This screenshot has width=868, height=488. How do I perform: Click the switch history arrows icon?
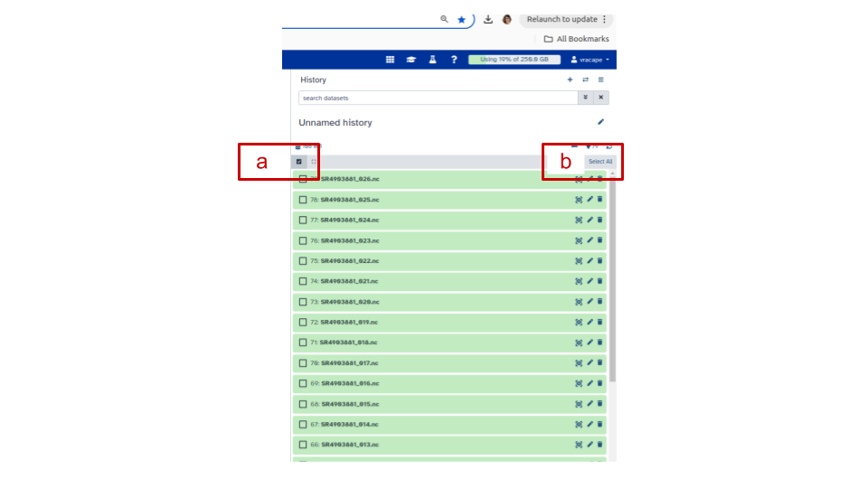[585, 80]
